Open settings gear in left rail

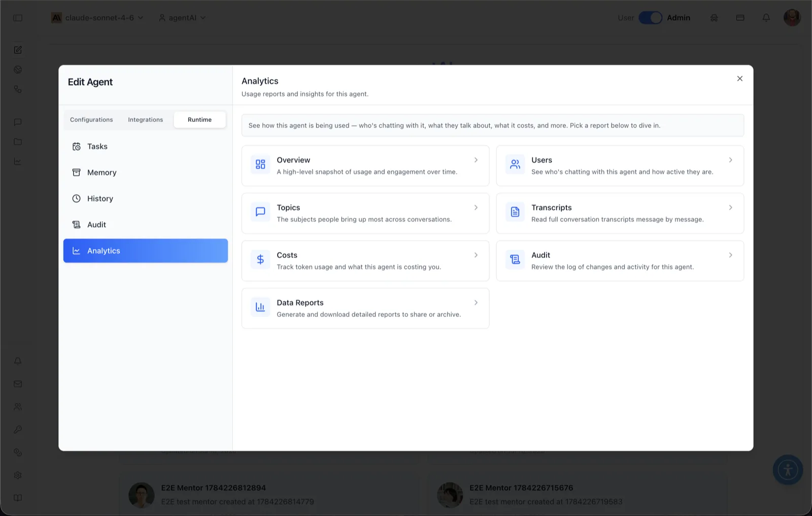tap(18, 475)
